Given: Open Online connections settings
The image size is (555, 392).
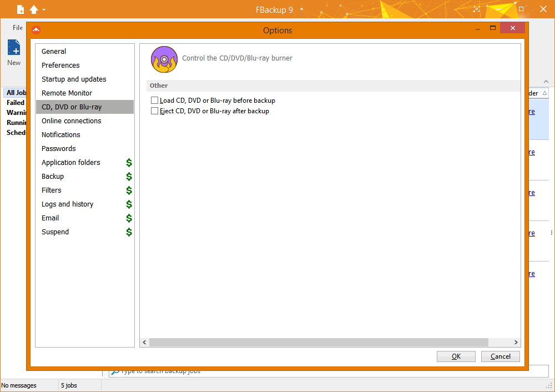Looking at the screenshot, I should [x=84, y=120].
